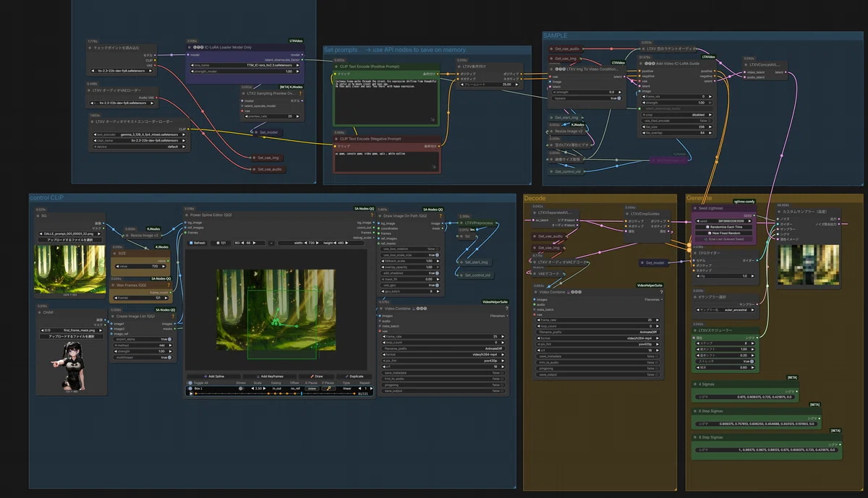Image resolution: width=868 pixels, height=498 pixels.
Task: Click the cfg value slider in CFG guider
Action: click(726, 276)
